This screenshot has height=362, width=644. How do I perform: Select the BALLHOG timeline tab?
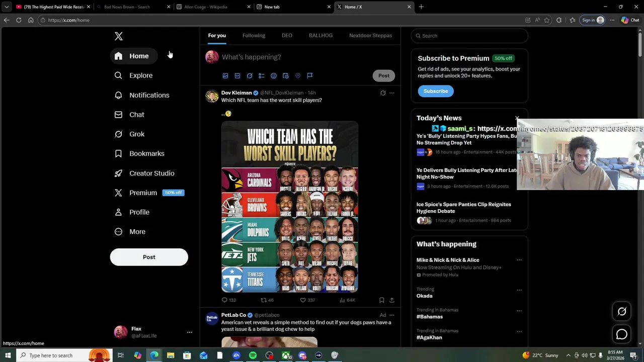(320, 36)
